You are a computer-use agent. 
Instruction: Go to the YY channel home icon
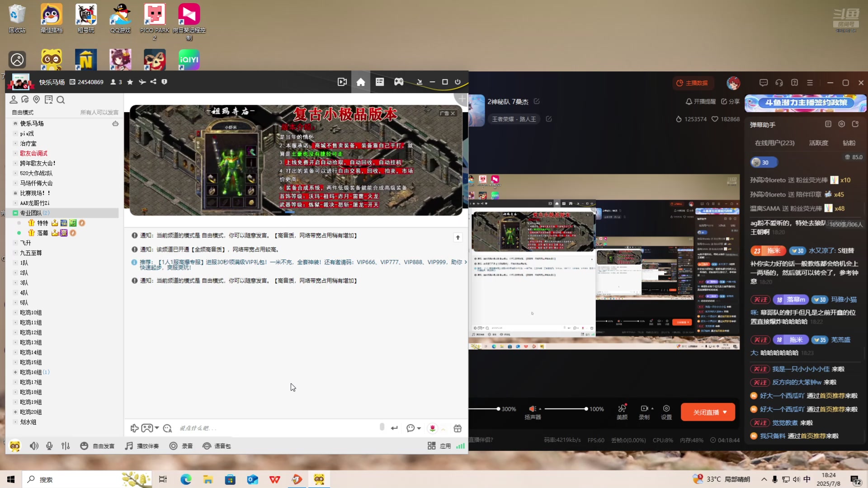click(361, 82)
